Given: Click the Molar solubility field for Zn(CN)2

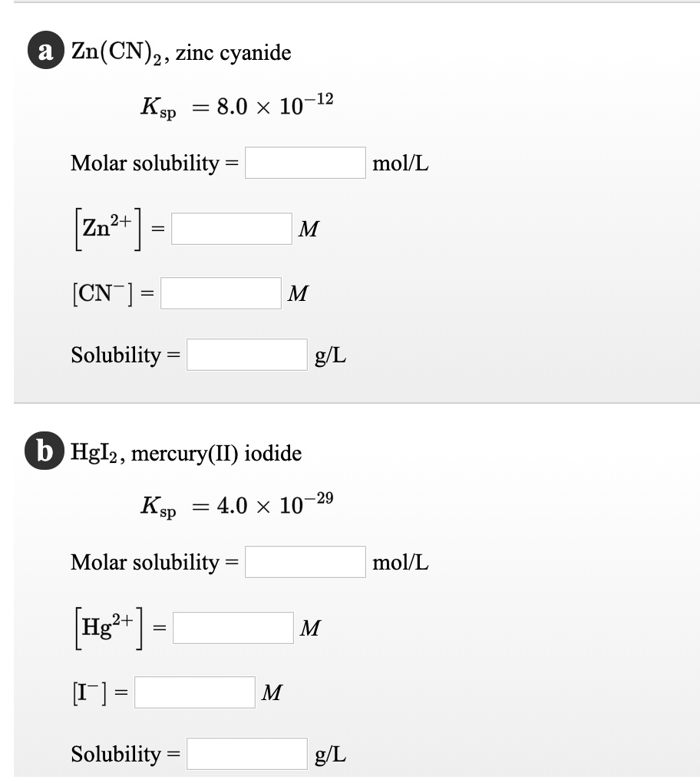Looking at the screenshot, I should pos(305,162).
